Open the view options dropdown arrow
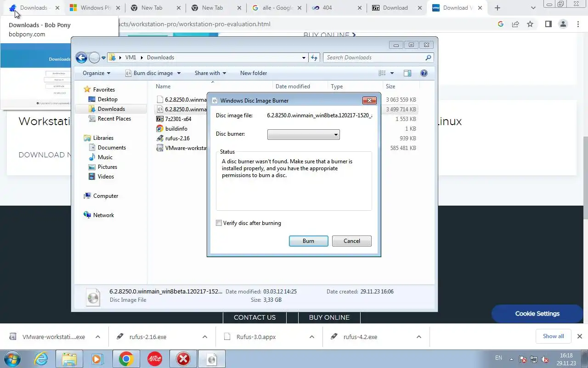This screenshot has width=588, height=368. (392, 73)
